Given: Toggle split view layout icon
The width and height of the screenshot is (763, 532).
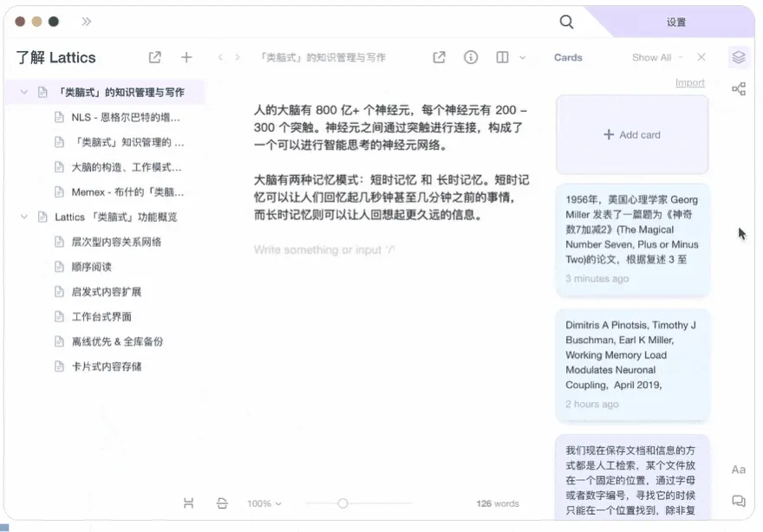Looking at the screenshot, I should [502, 57].
